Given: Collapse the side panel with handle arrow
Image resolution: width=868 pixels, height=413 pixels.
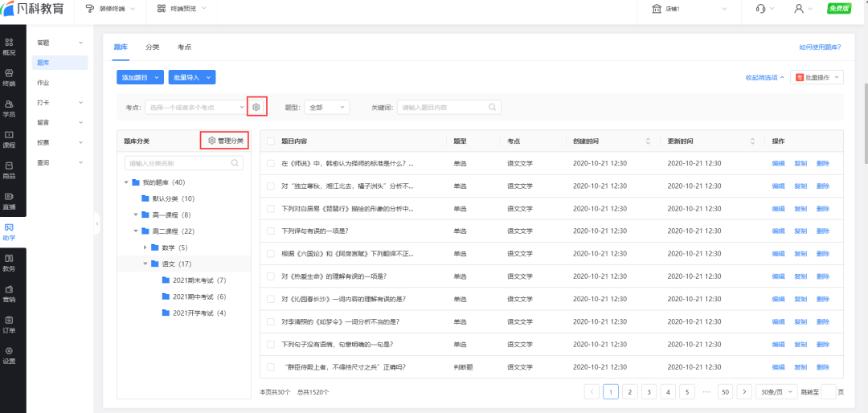Looking at the screenshot, I should pos(97,223).
